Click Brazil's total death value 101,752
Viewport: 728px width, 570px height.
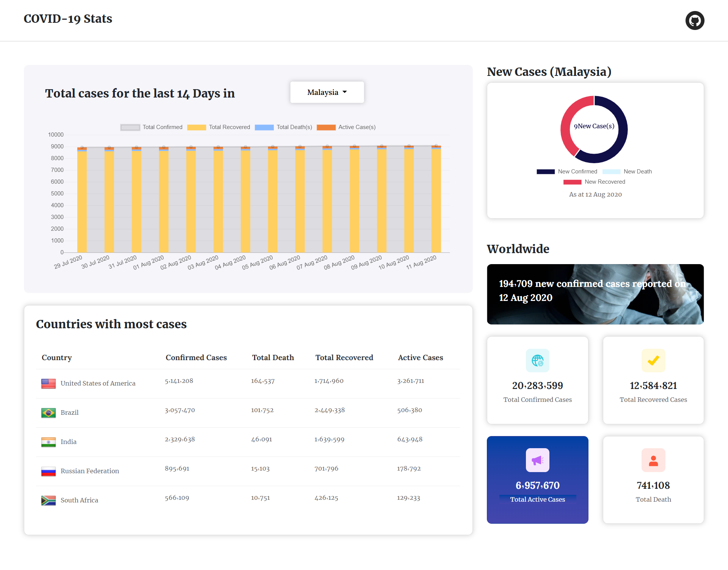262,410
